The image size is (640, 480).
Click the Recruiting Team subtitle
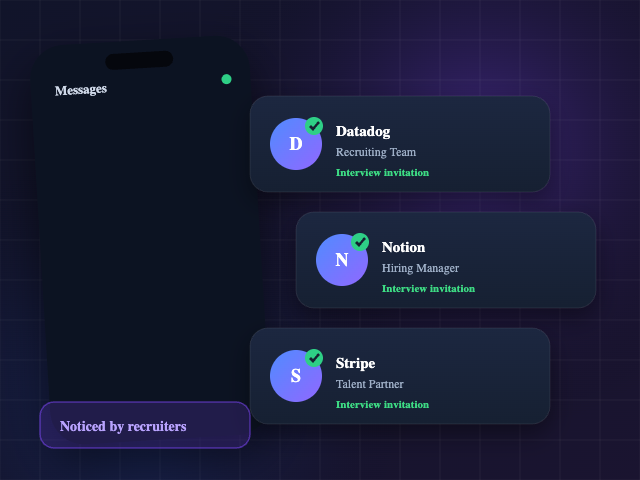coord(376,152)
